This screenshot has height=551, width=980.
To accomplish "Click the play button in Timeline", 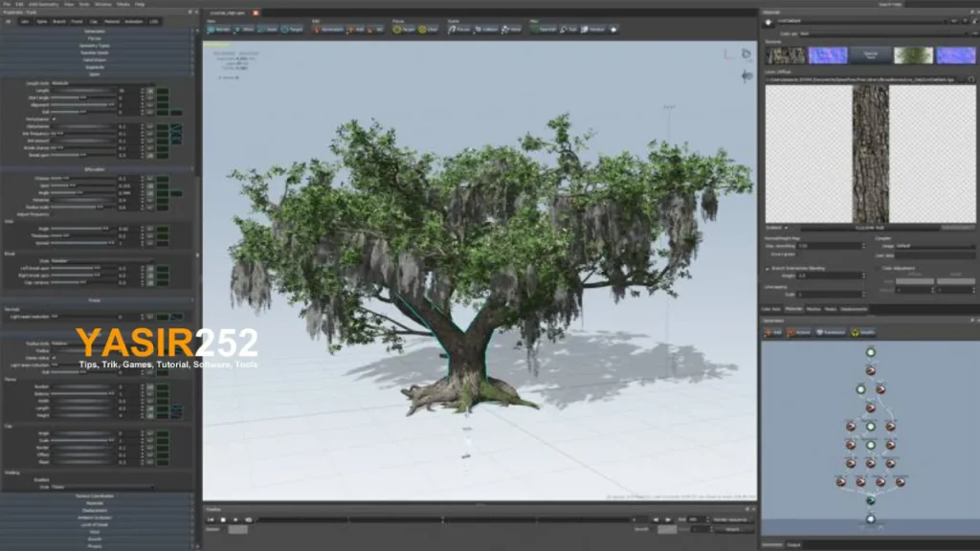I will [x=235, y=519].
